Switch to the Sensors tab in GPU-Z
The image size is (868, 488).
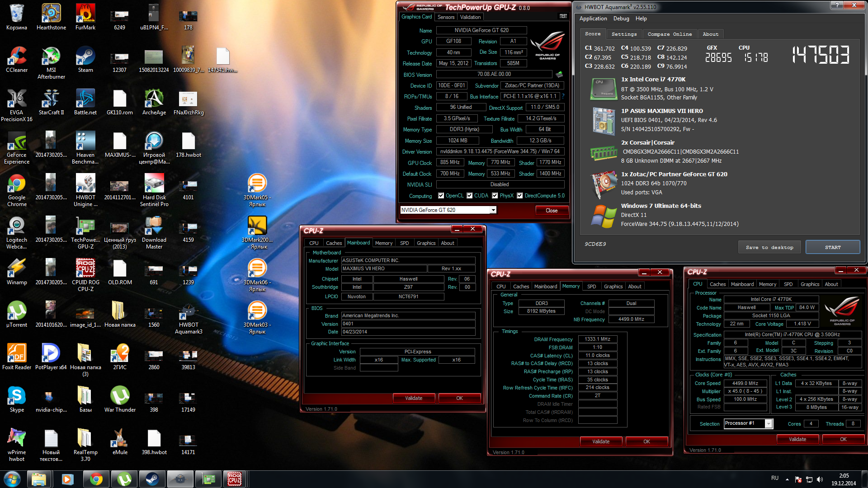(446, 17)
